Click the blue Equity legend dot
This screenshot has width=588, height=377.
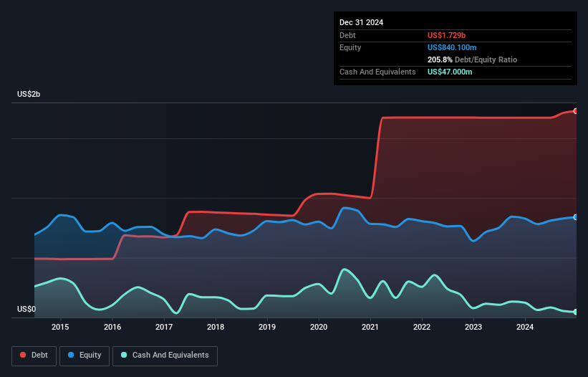pos(71,355)
